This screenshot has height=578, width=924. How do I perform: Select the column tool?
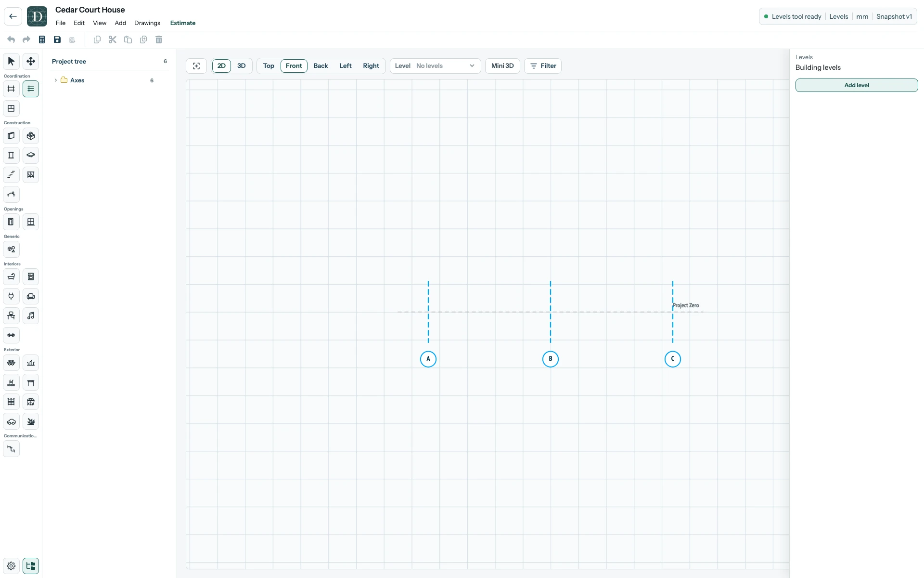pos(11,155)
